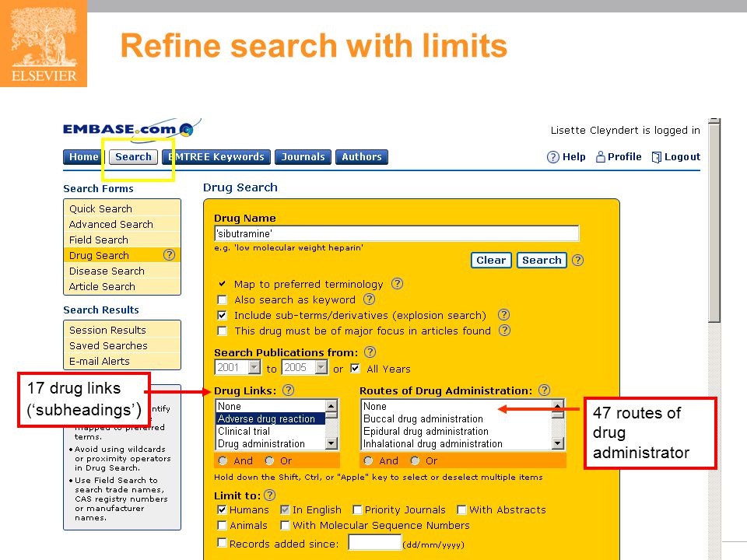747x560 pixels.
Task: Select Or radio under Drug Links
Action: 270,461
